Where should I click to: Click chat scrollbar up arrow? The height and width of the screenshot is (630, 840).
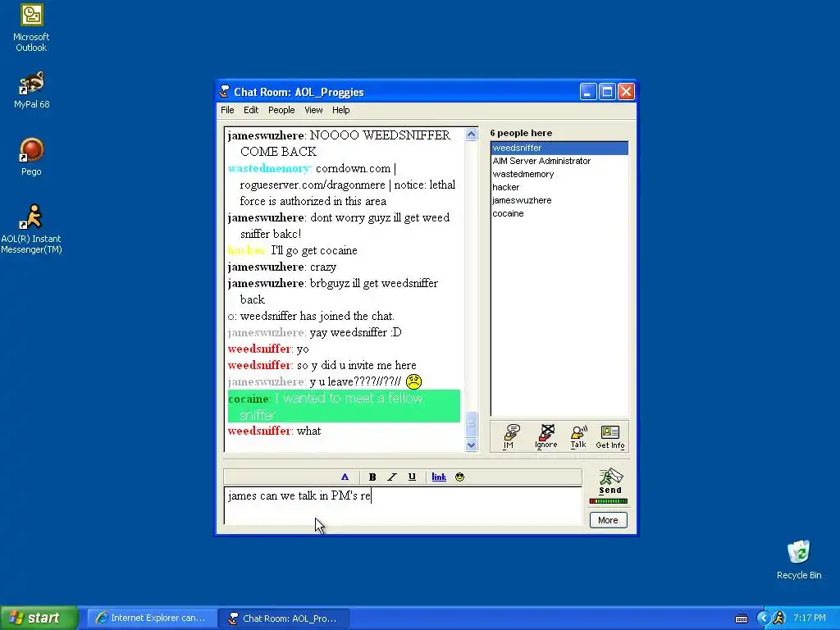tap(472, 134)
